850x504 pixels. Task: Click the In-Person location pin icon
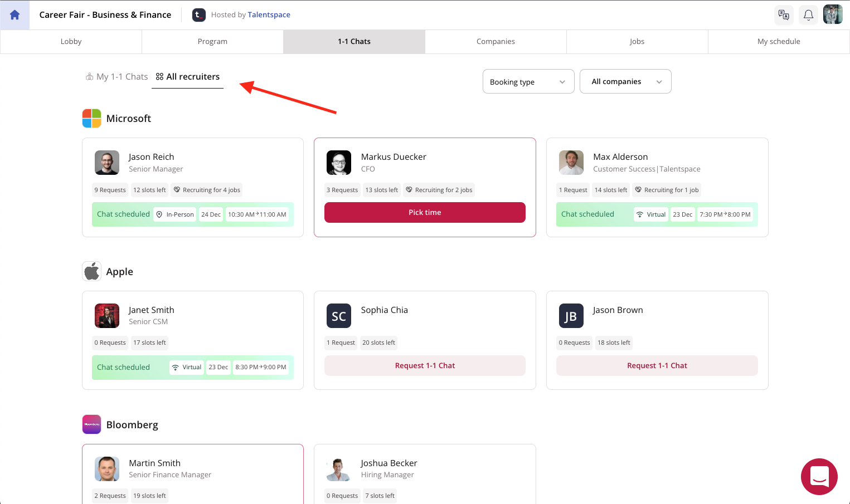pos(159,214)
